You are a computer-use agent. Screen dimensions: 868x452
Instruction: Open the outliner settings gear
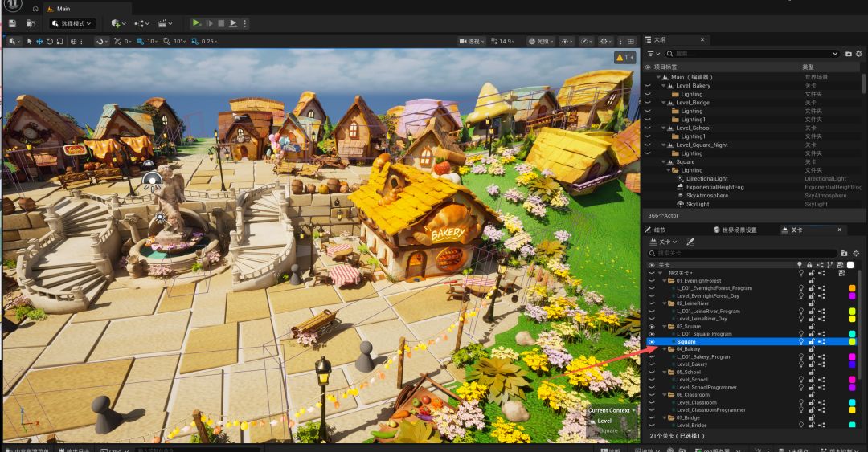(x=859, y=54)
